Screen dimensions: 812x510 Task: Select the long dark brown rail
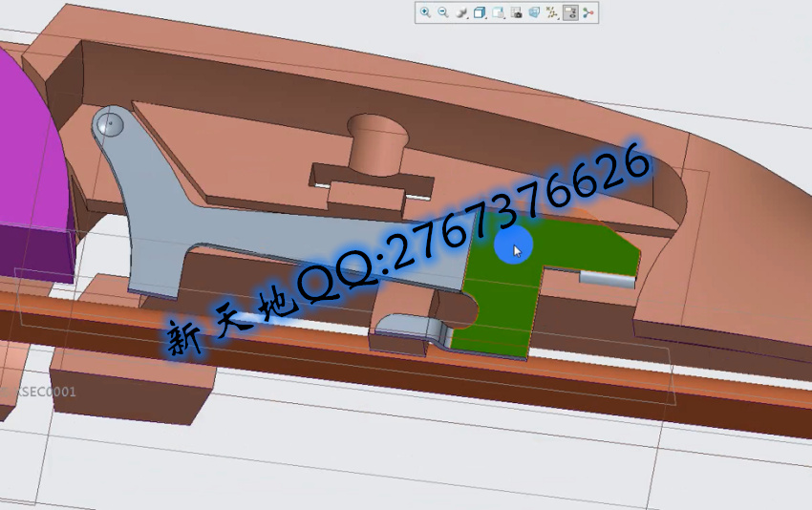click(573, 382)
